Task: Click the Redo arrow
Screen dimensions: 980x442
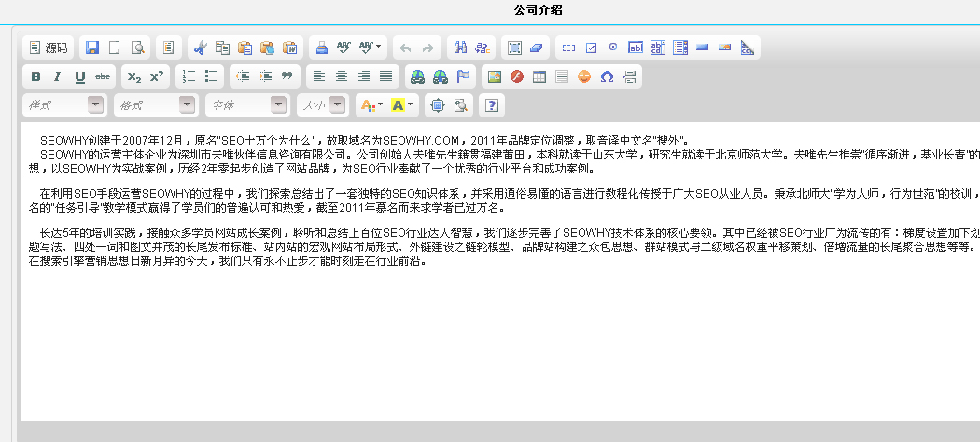Action: pos(427,48)
